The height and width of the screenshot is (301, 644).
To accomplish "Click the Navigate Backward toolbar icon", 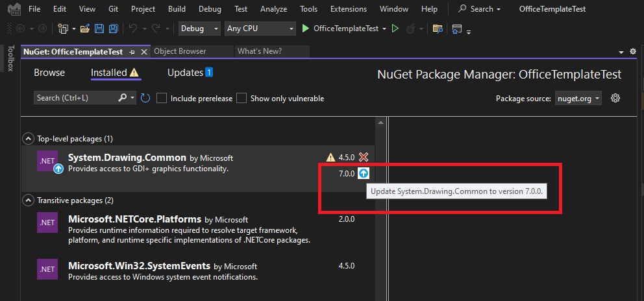I will [21, 29].
